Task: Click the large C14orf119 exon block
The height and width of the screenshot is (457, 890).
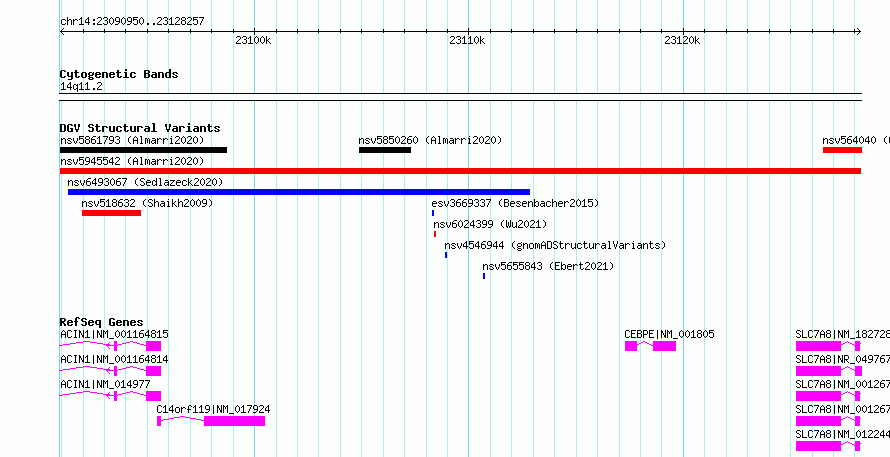Action: pos(234,421)
